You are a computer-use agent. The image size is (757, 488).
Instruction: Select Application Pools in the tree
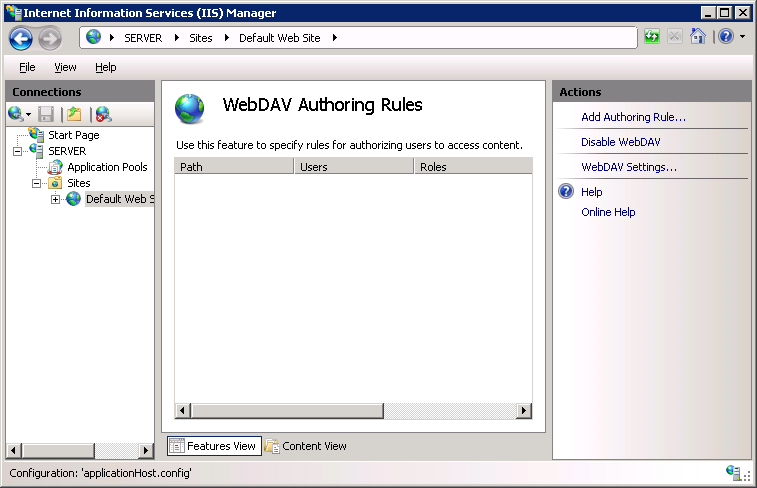click(x=107, y=167)
